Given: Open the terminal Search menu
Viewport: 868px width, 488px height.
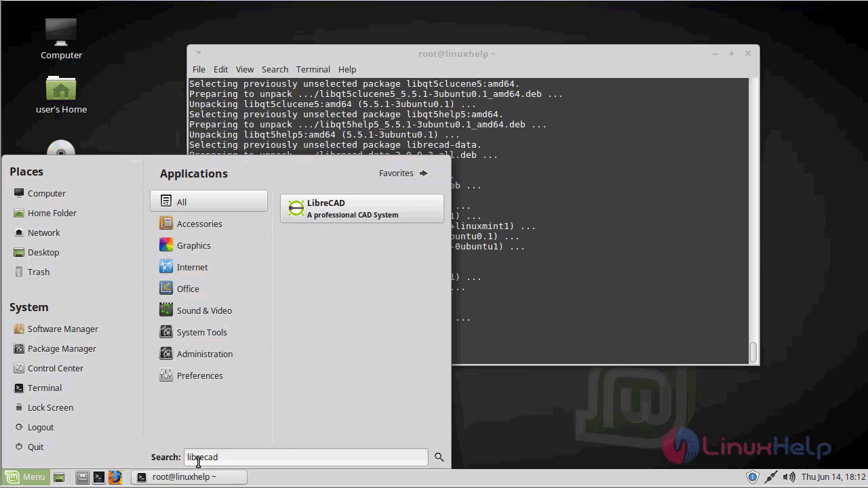Looking at the screenshot, I should (275, 69).
